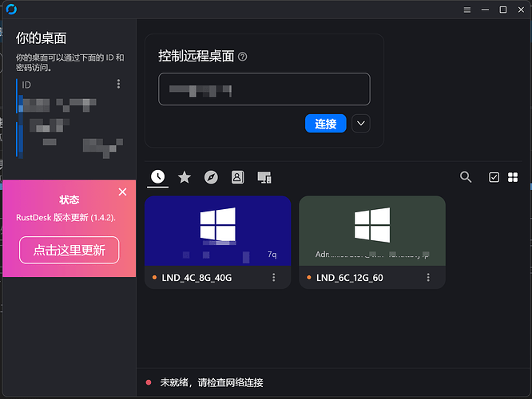This screenshot has width=532, height=399.
Task: Toggle multi-select checkbox mode for sessions
Action: click(494, 177)
